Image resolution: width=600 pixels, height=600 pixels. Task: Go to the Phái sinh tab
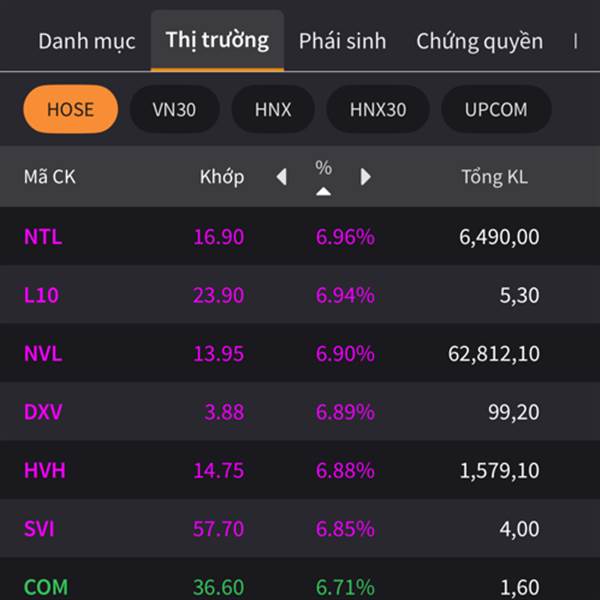342,41
